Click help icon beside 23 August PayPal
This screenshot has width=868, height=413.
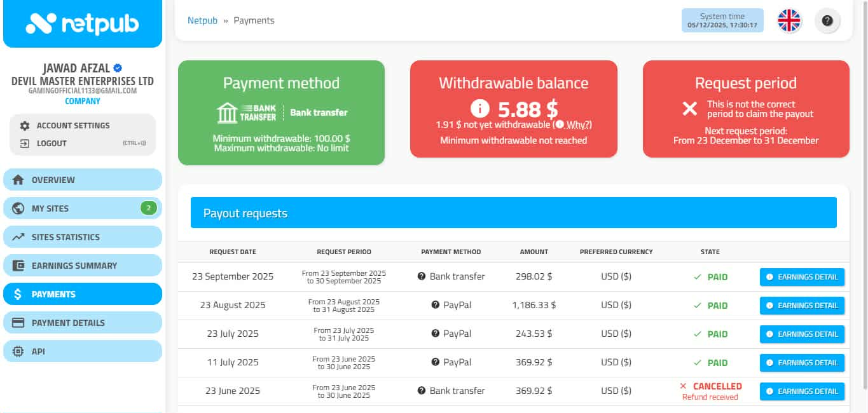pyautogui.click(x=435, y=305)
